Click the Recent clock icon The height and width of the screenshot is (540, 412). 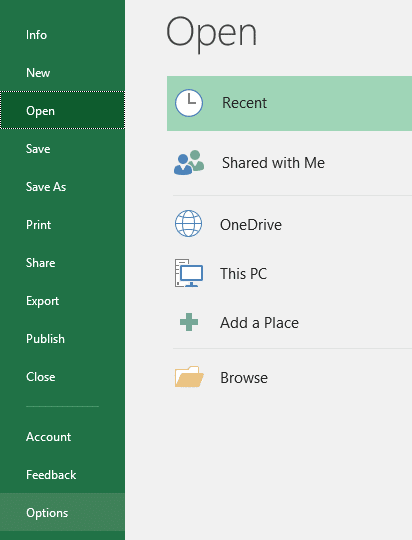(x=189, y=103)
